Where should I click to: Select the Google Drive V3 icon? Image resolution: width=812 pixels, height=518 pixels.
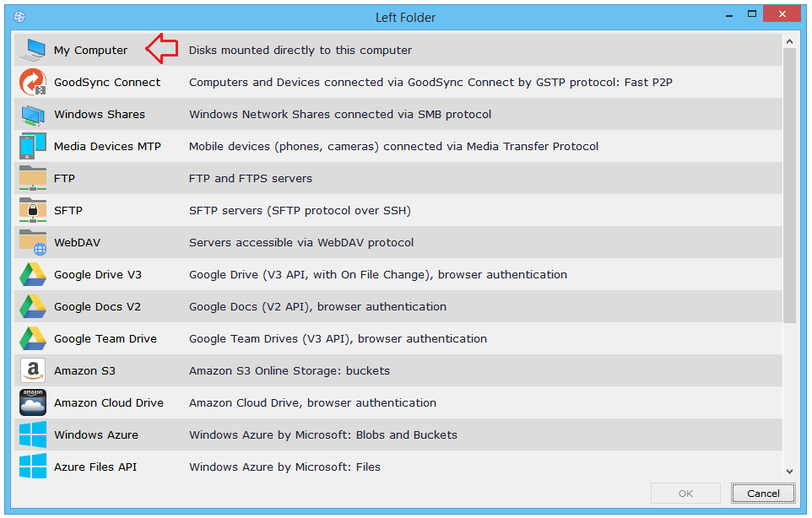[33, 274]
